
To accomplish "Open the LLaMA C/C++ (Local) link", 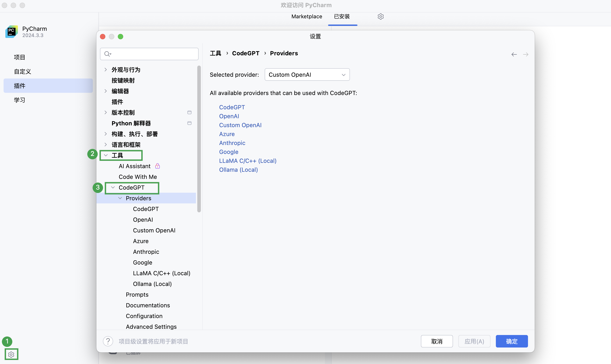I will 248,161.
